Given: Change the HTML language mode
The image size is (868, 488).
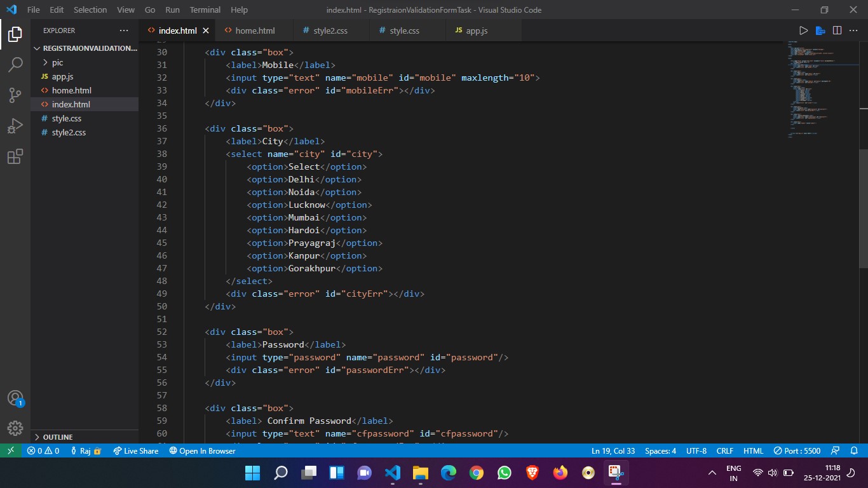Looking at the screenshot, I should point(753,451).
